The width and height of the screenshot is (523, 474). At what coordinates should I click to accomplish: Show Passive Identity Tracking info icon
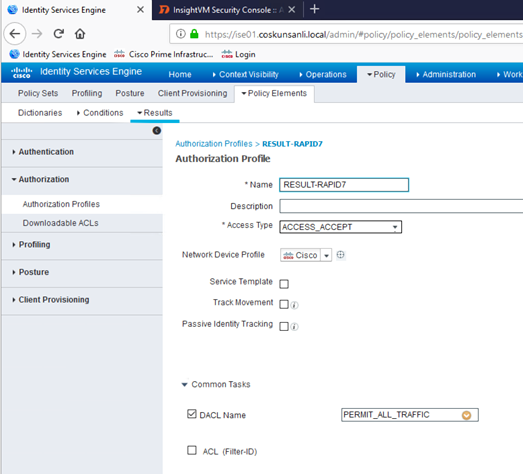point(294,327)
